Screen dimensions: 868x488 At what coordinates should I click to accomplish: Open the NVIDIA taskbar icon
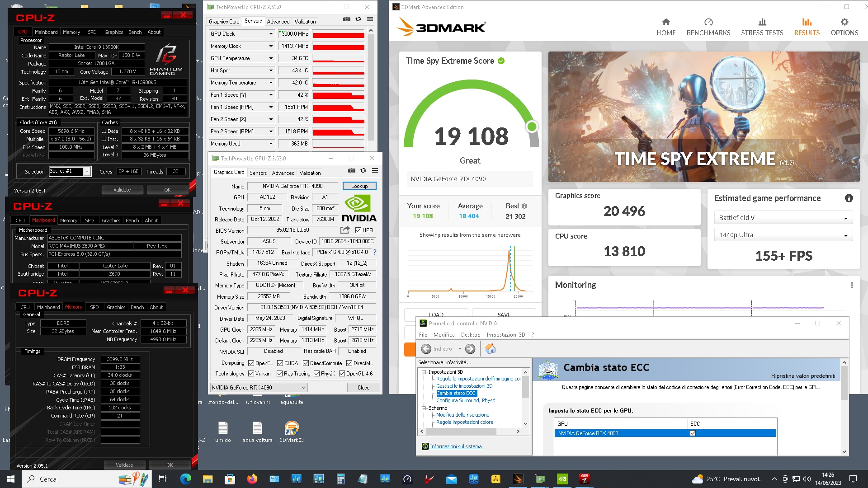pyautogui.click(x=562, y=479)
